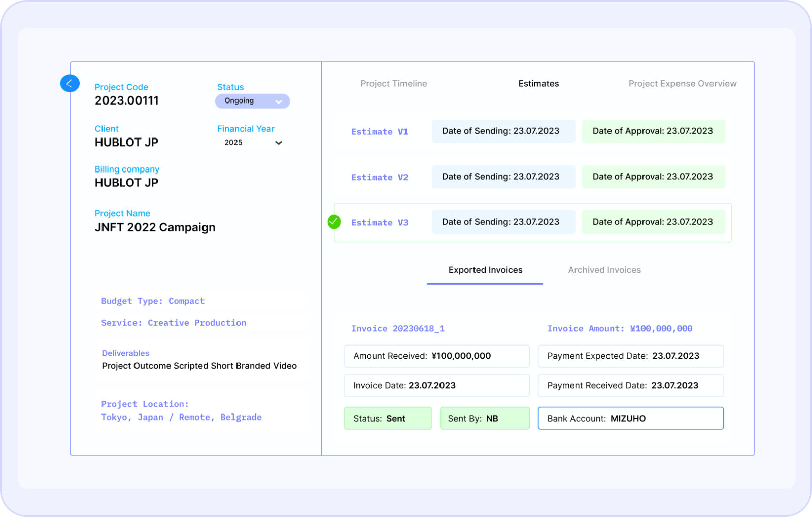Click Estimate V3 Date of Approval field
The width and height of the screenshot is (812, 517).
pyautogui.click(x=653, y=222)
